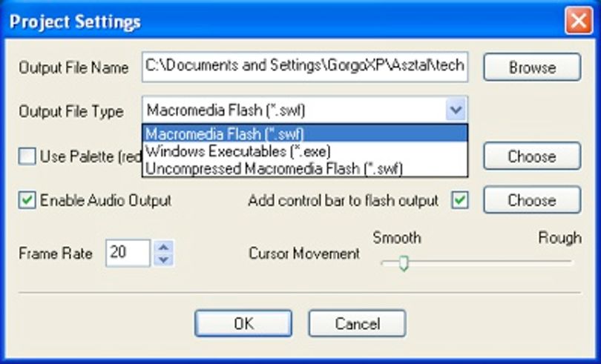
Task: Toggle Enable Audio Output checkbox
Action: 27,200
